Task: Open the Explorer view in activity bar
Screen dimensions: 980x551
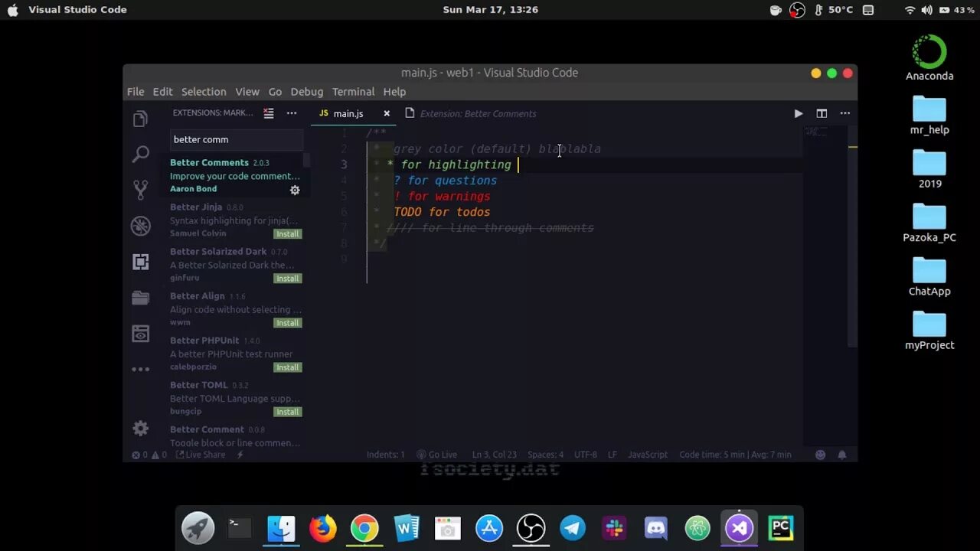Action: 140,119
